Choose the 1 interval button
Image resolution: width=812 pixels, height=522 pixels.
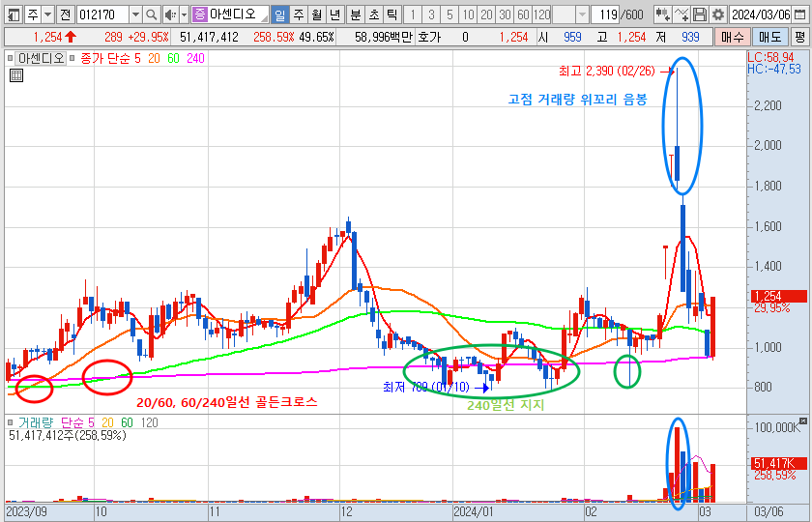413,14
